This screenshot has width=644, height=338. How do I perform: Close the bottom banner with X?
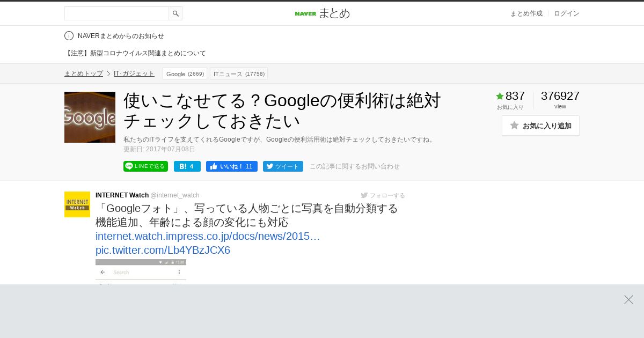(x=628, y=299)
